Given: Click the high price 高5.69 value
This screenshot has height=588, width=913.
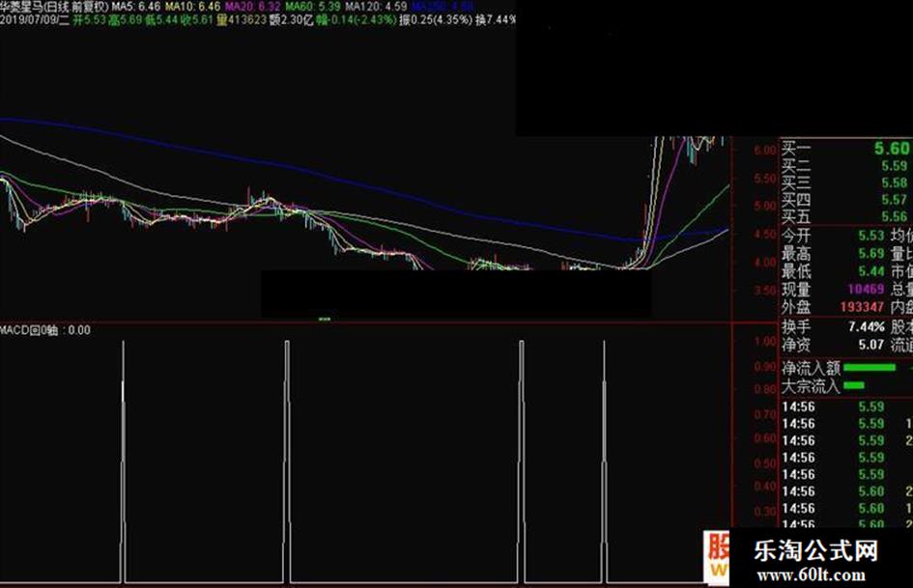Looking at the screenshot, I should click(126, 20).
